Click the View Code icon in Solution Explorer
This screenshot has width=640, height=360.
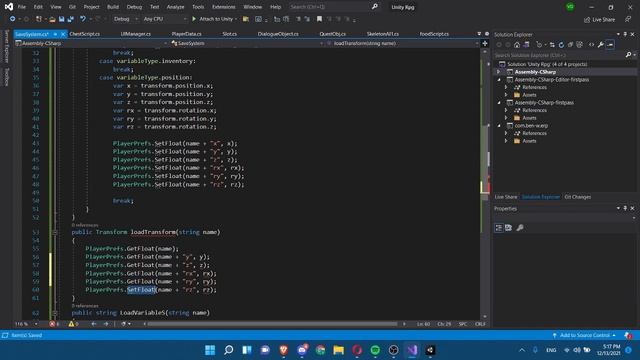[x=591, y=44]
